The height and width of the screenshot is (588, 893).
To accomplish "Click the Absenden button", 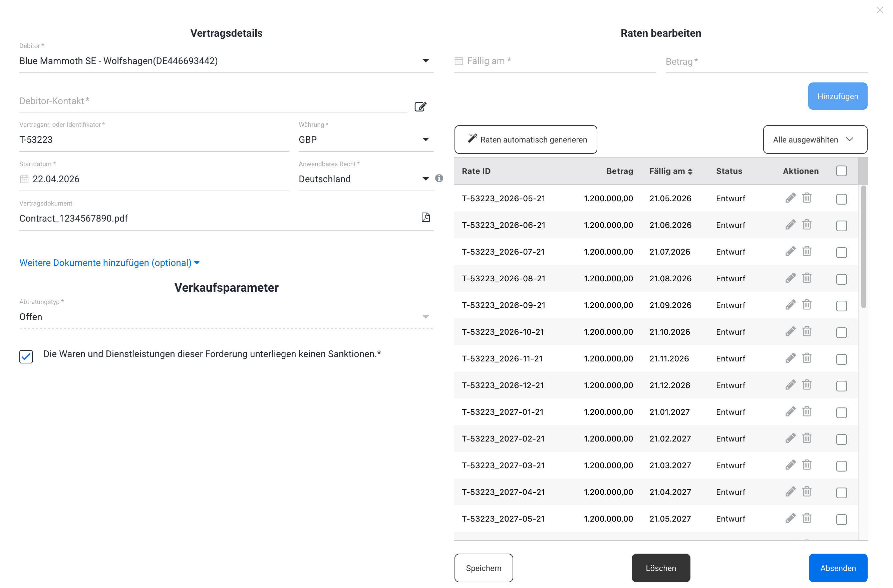I will [x=838, y=568].
